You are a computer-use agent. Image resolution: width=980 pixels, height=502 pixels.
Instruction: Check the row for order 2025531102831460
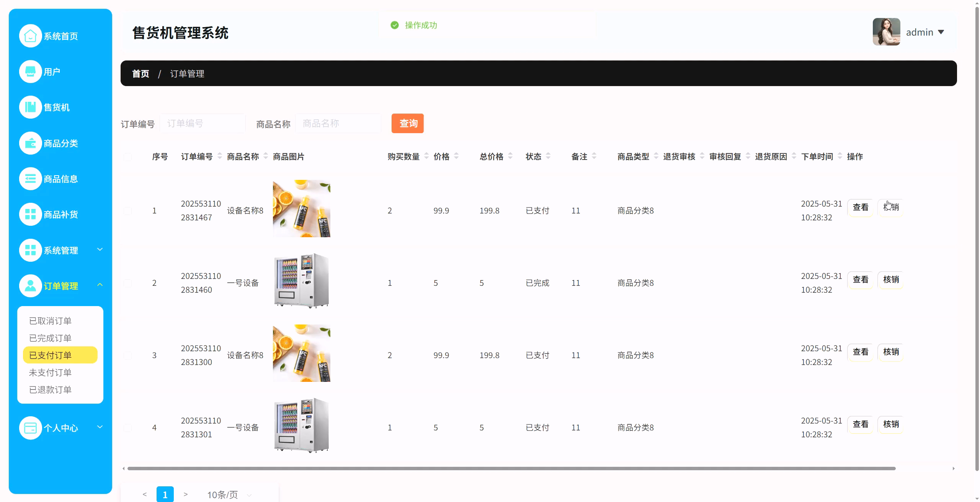point(128,283)
